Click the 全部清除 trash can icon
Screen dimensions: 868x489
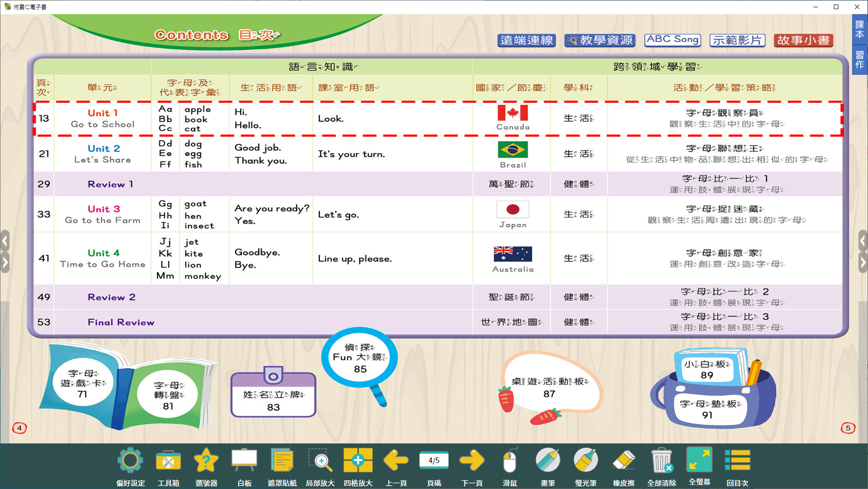tap(661, 461)
